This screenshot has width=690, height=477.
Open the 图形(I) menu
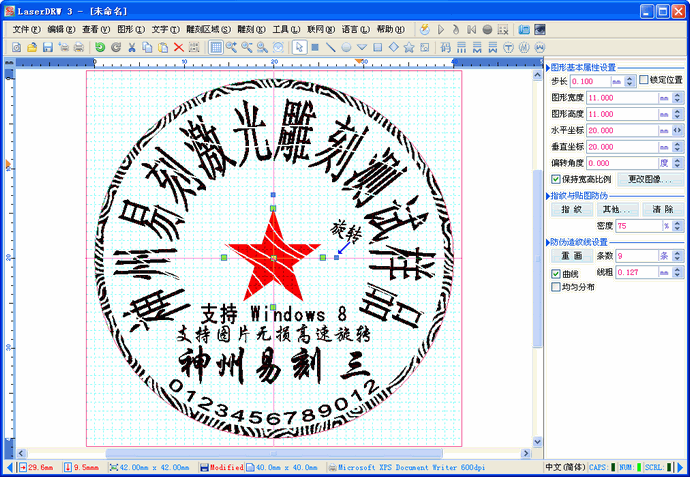pyautogui.click(x=131, y=29)
